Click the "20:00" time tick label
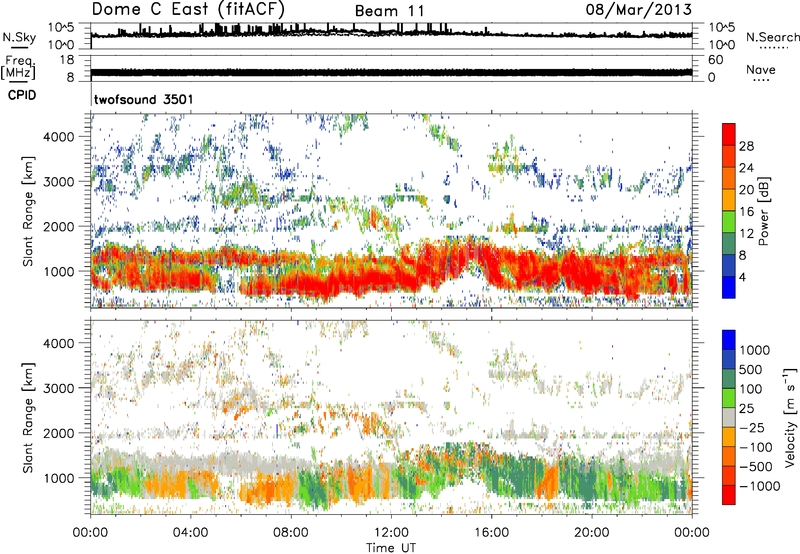This screenshot has width=800, height=554. point(591,533)
